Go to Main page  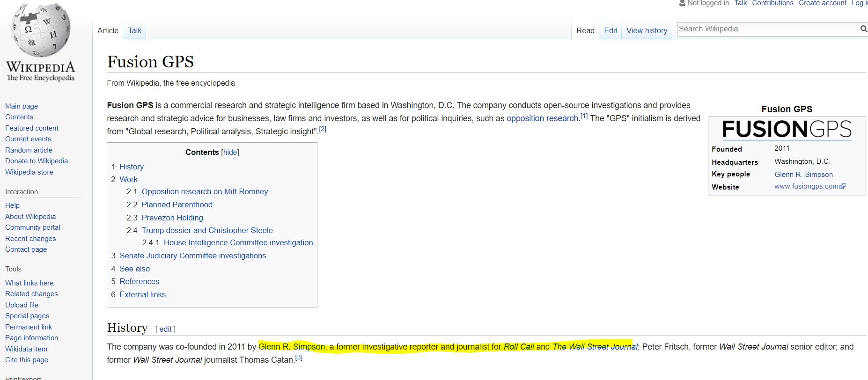pyautogui.click(x=22, y=106)
